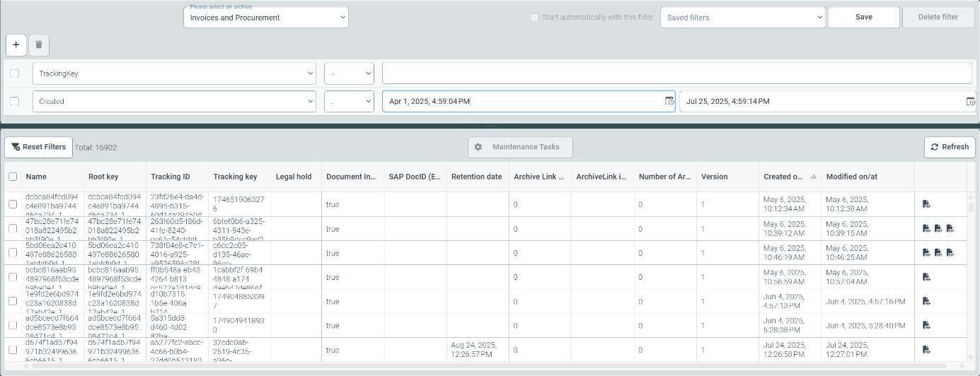
Task: Tick the TrackingKey filter row checkbox
Action: pos(15,73)
